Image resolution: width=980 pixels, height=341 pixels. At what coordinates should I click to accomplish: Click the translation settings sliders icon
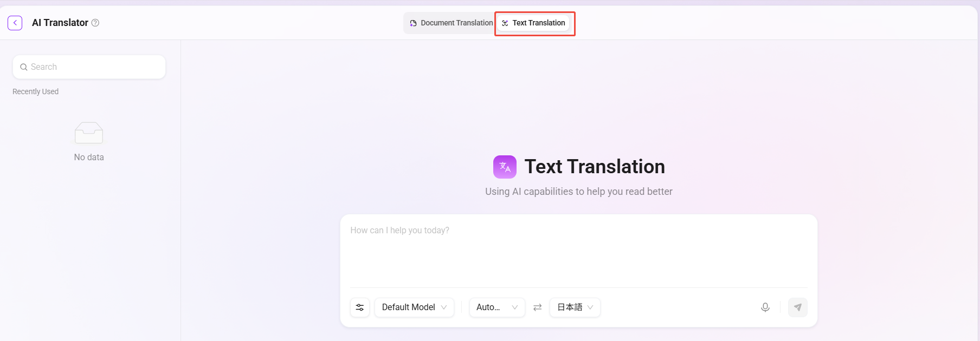pyautogui.click(x=360, y=307)
